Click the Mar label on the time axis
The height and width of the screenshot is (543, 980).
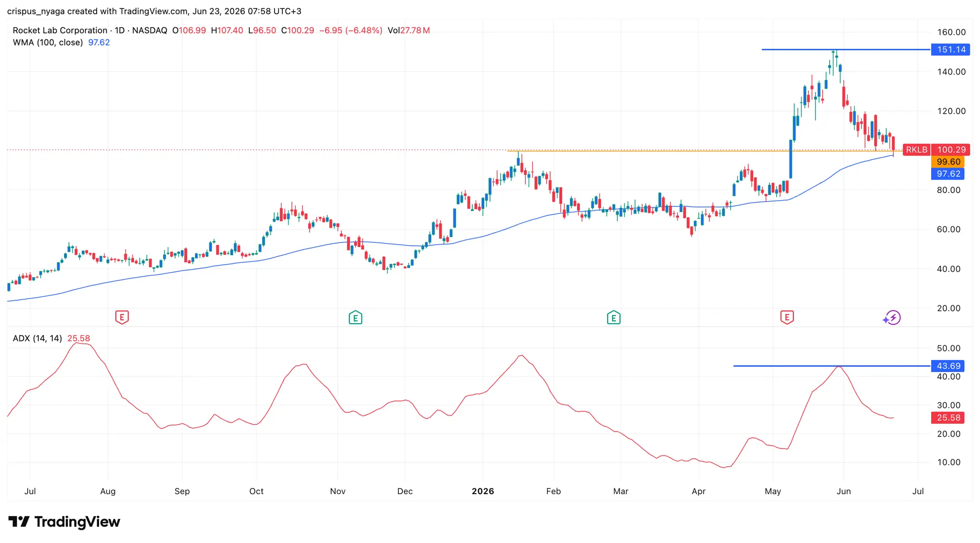pyautogui.click(x=621, y=491)
